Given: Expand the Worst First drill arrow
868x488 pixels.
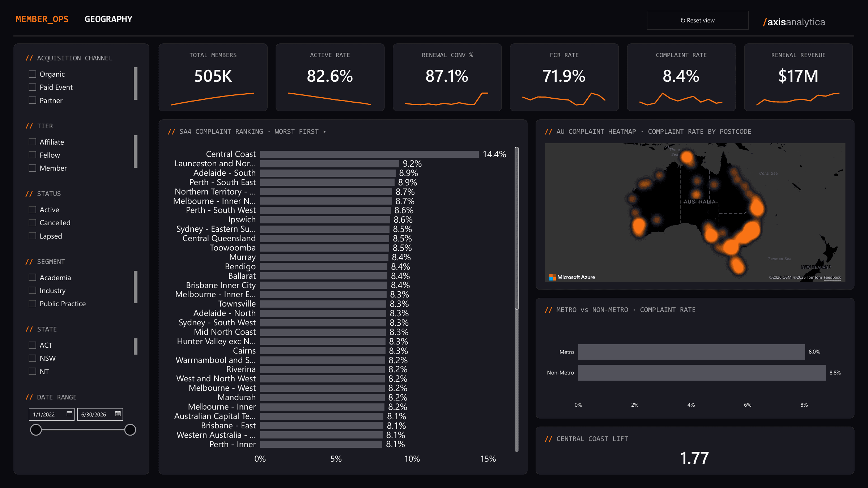Looking at the screenshot, I should click(324, 132).
